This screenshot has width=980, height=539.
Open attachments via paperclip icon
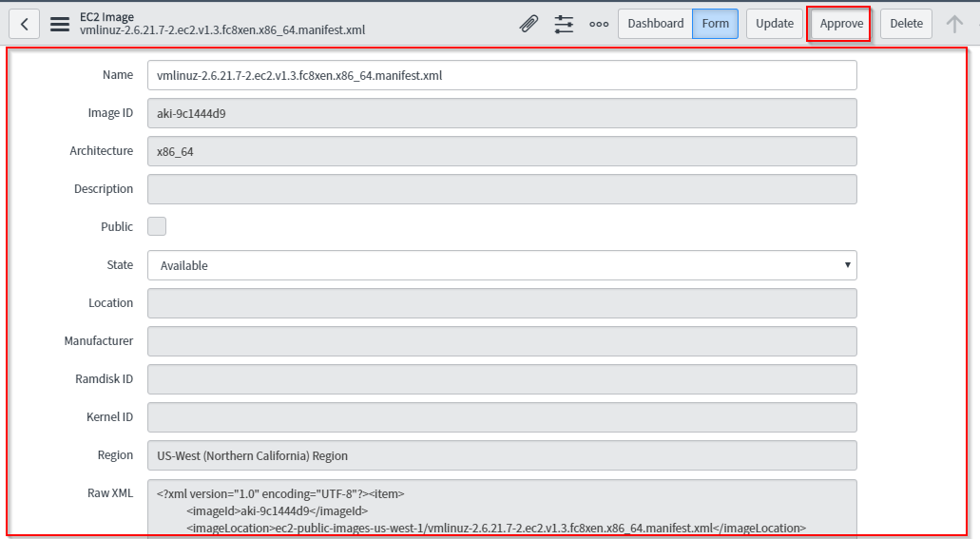click(x=528, y=24)
